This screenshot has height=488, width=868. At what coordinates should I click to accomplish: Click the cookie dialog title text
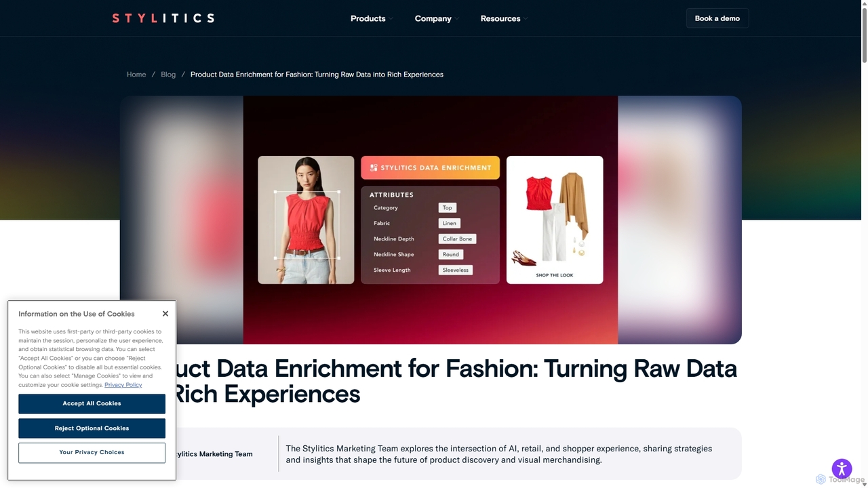pos(77,314)
